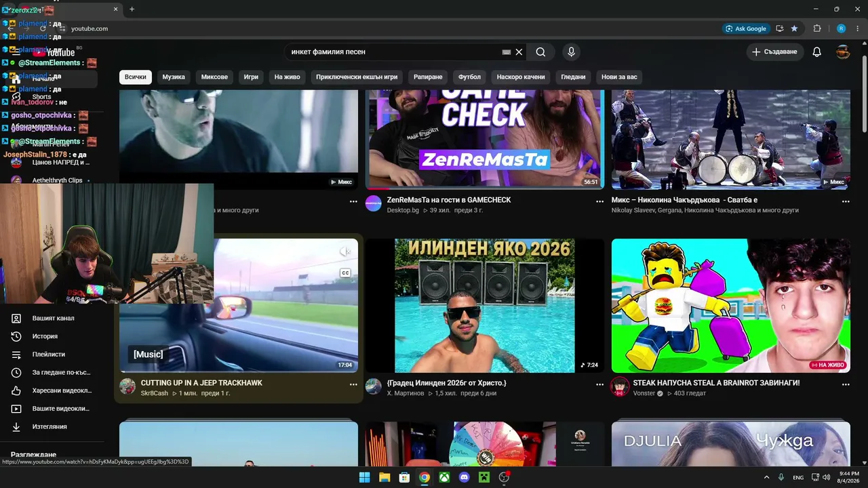Open the YouTube account avatar menu

(843, 52)
